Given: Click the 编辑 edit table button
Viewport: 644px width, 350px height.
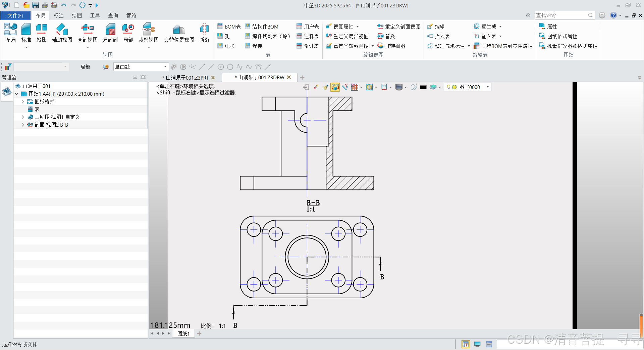Looking at the screenshot, I should pos(436,27).
